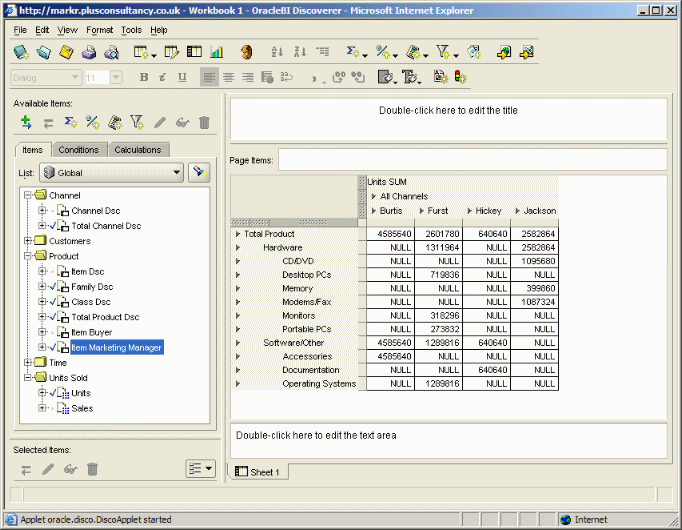Click the Sort Ascending toolbar icon
The width and height of the screenshot is (682, 530).
coord(277,52)
